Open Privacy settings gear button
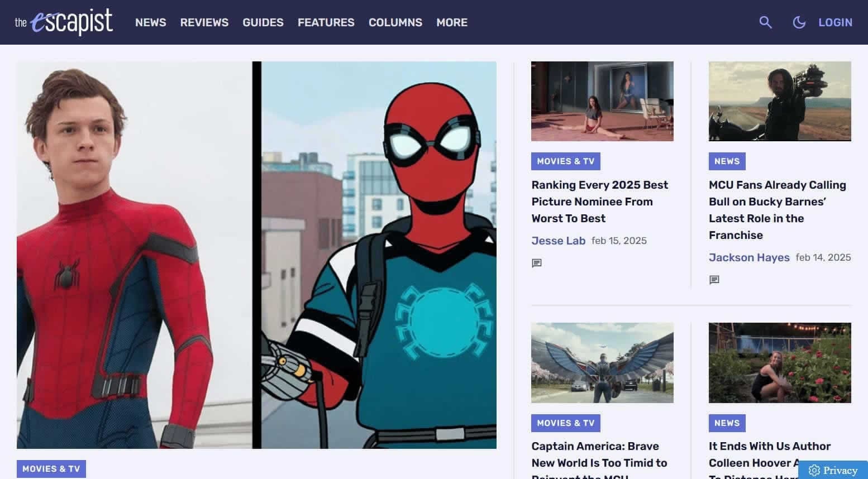 pyautogui.click(x=833, y=470)
